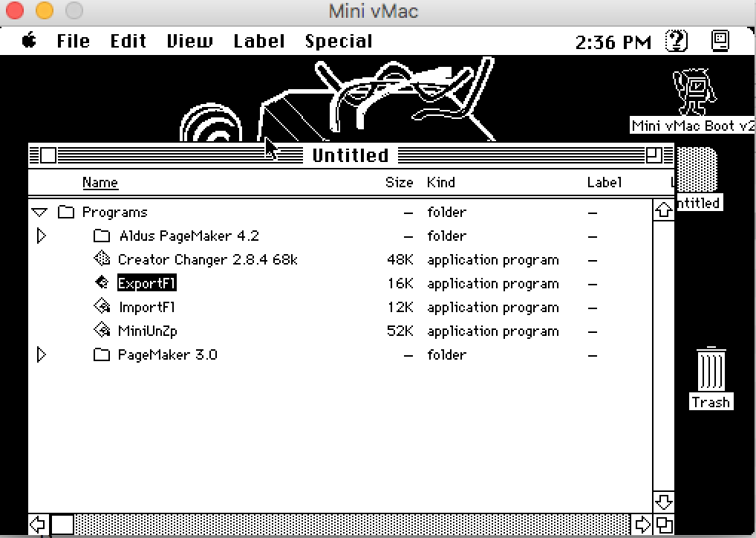This screenshot has width=756, height=538.
Task: Click the 12K size value
Action: [x=401, y=307]
